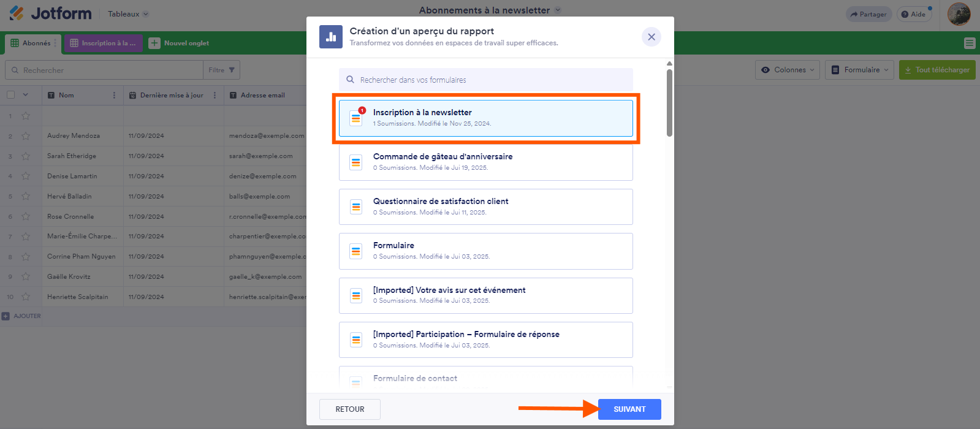980x429 pixels.
Task: Close the report creation dialog
Action: pyautogui.click(x=651, y=37)
